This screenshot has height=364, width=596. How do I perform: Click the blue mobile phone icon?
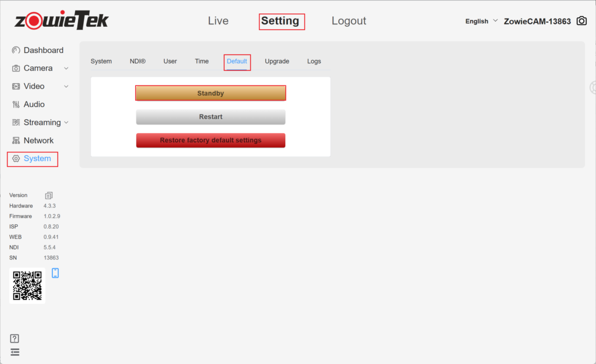click(55, 273)
